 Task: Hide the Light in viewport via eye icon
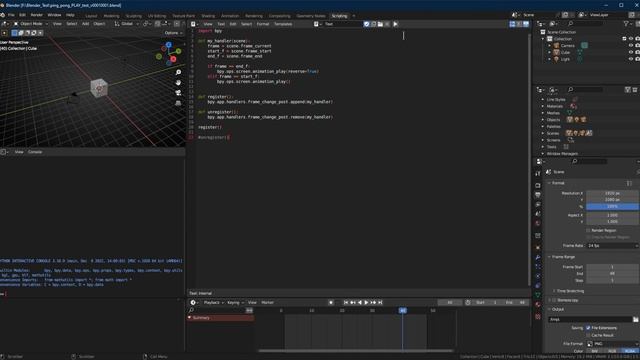tap(631, 59)
